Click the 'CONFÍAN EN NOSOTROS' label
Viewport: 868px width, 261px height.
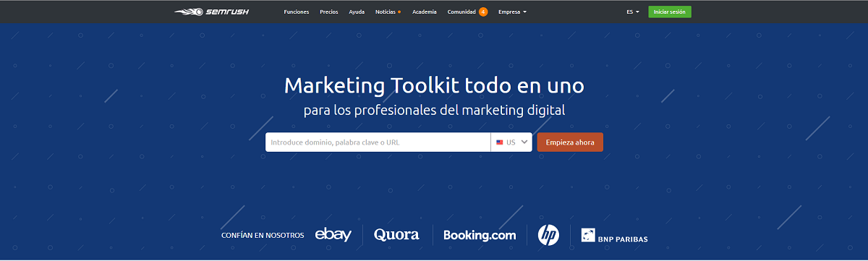[263, 236]
